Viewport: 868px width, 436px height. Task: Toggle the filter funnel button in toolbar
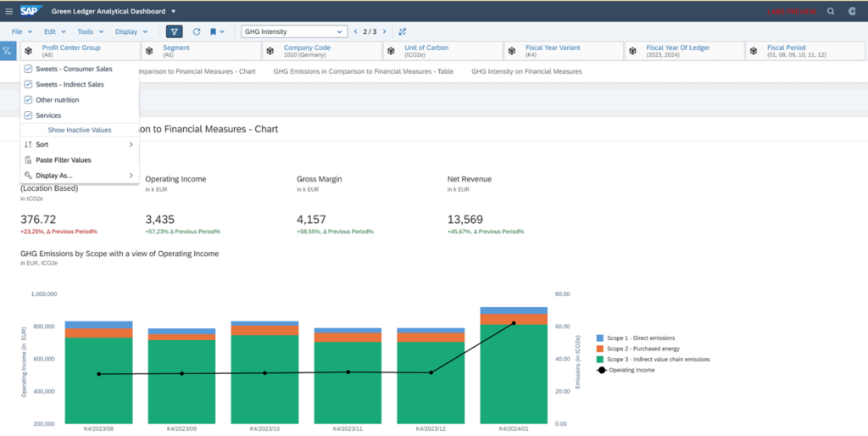[x=174, y=31]
